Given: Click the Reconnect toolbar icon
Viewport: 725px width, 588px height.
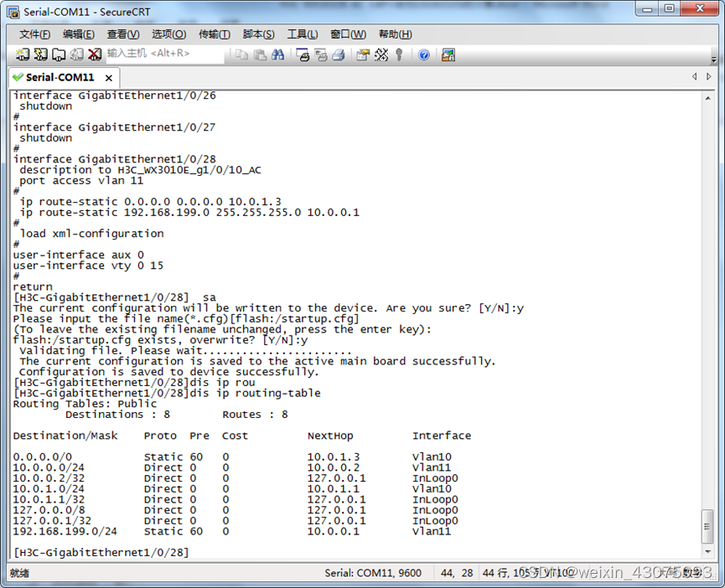Looking at the screenshot, I should [77, 54].
